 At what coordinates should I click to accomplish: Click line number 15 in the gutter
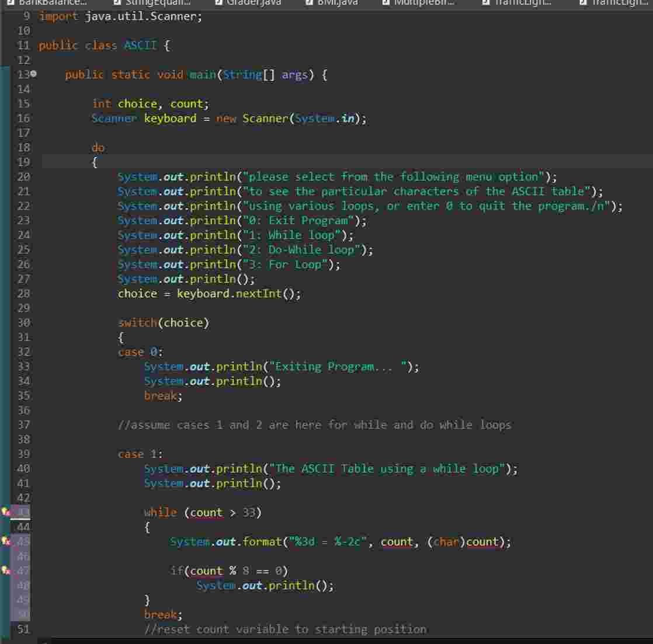[23, 103]
